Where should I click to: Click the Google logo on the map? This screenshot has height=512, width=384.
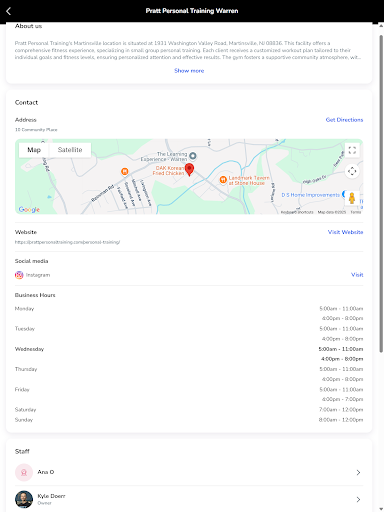click(x=29, y=209)
